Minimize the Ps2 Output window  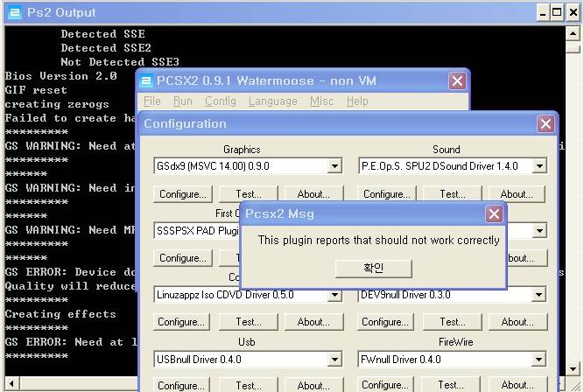[x=543, y=13]
